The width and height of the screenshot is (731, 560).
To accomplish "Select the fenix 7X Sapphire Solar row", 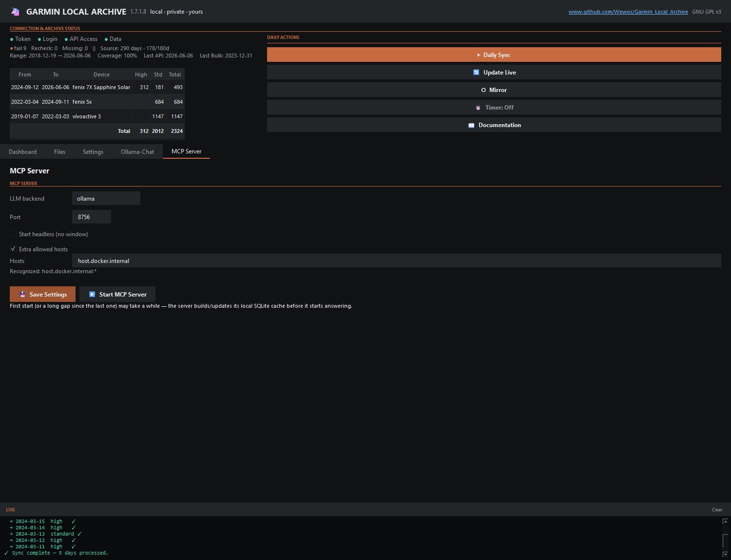I will (97, 87).
